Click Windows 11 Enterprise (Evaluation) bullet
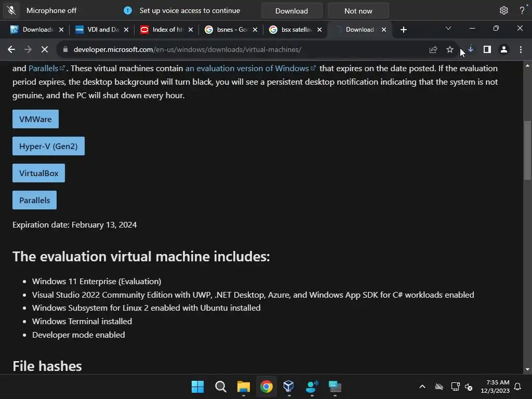The height and width of the screenshot is (399, 532). coord(97,281)
